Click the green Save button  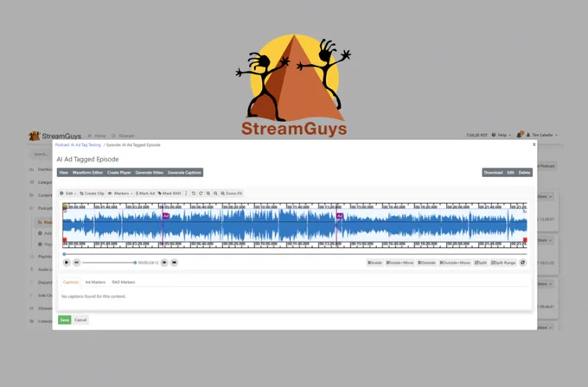point(65,320)
